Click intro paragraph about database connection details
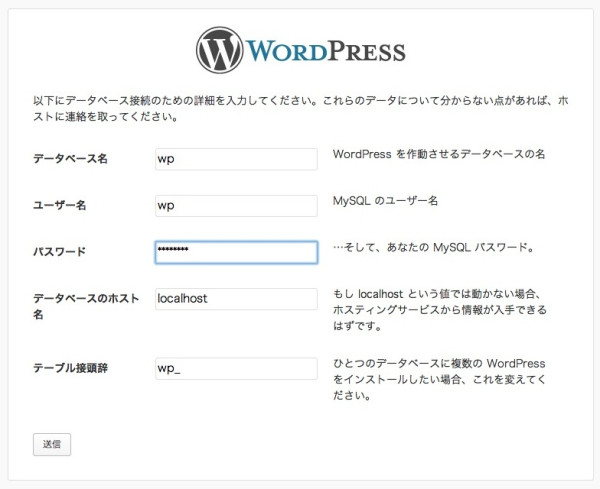The width and height of the screenshot is (600, 489). [x=301, y=109]
